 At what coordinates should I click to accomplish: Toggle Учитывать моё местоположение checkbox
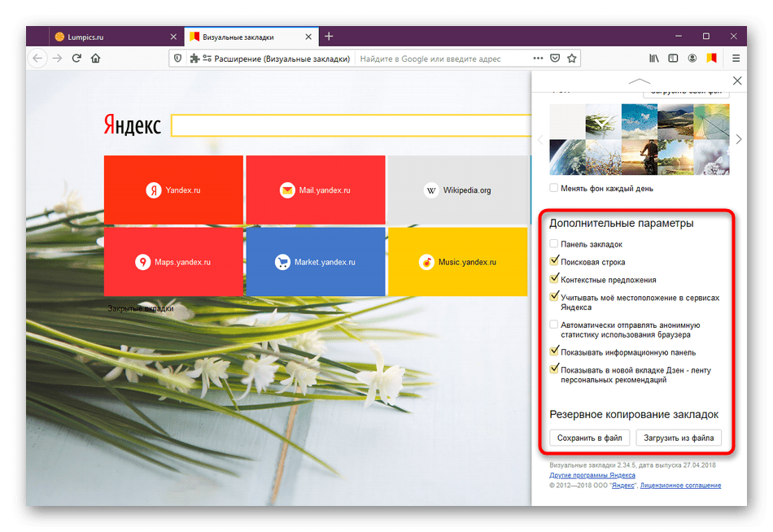point(554,296)
